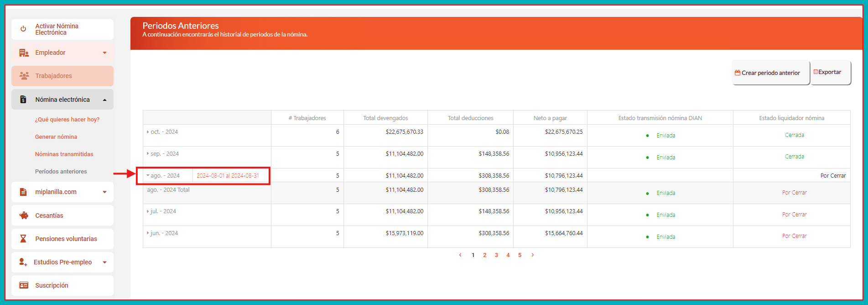Viewport: 868px width, 305px height.
Task: Open the Períodos anteriores submenu item
Action: [61, 172]
